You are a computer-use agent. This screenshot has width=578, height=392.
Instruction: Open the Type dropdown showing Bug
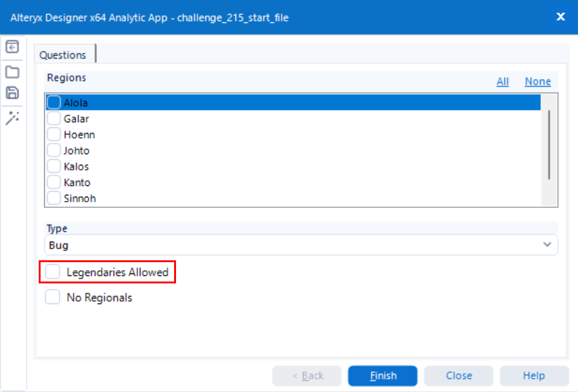301,245
